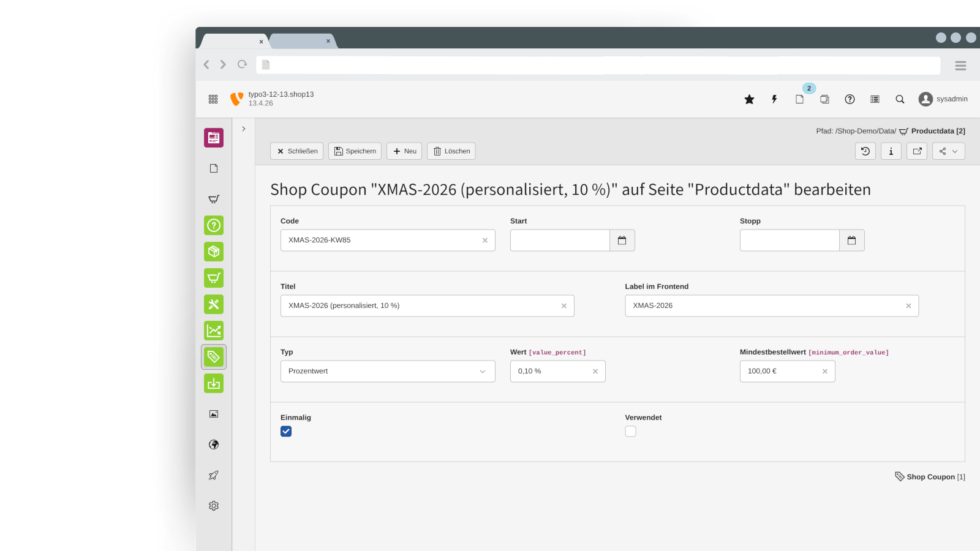Click the search magnifier icon
This screenshot has height=551, width=980.
tap(900, 99)
